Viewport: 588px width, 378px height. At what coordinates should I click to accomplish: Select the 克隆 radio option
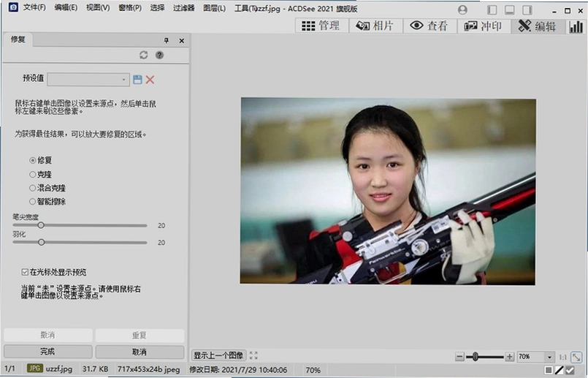[40, 175]
